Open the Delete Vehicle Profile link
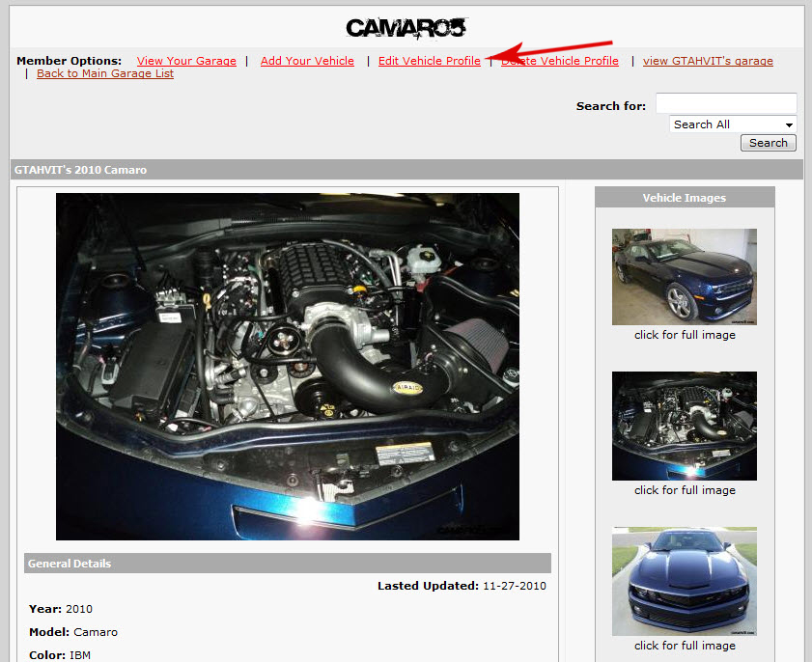 [560, 60]
